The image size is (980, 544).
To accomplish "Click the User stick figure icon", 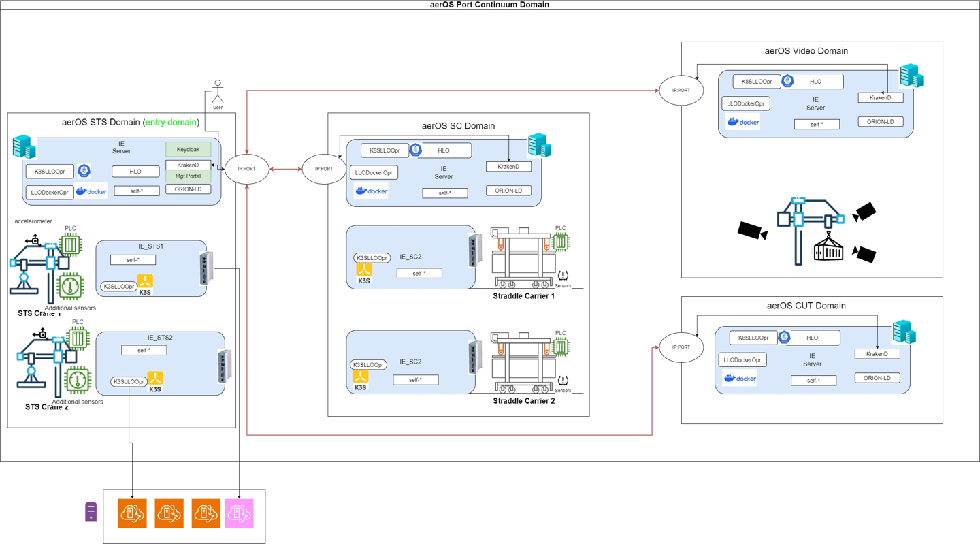I will [218, 92].
